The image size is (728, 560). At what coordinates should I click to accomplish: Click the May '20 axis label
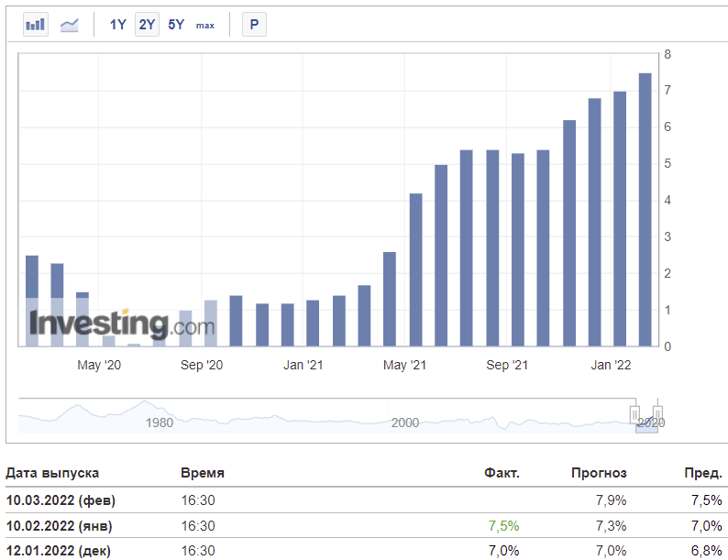(x=99, y=365)
